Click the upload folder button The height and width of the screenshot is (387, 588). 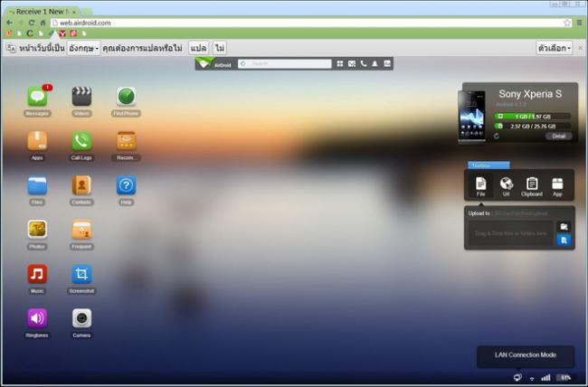(x=564, y=226)
